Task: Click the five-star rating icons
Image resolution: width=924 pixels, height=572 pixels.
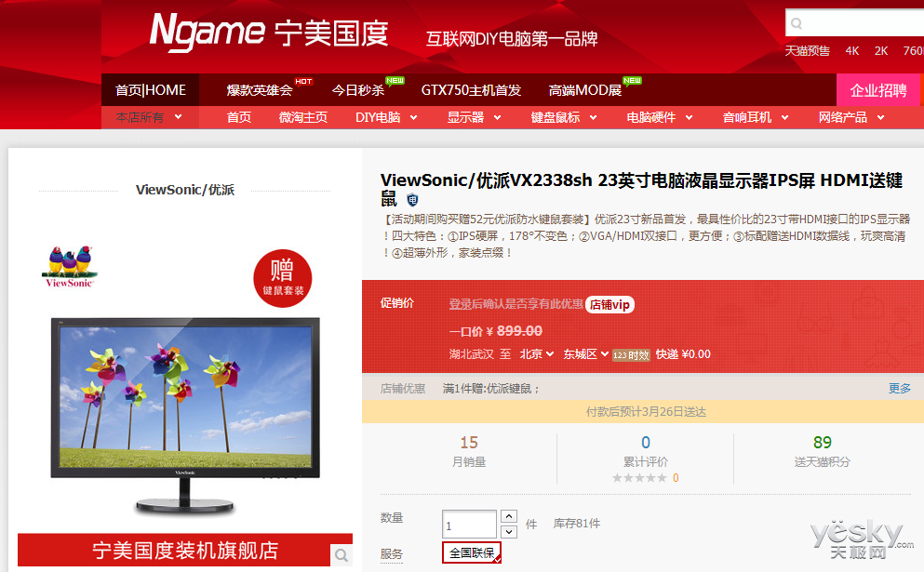Action: (639, 478)
